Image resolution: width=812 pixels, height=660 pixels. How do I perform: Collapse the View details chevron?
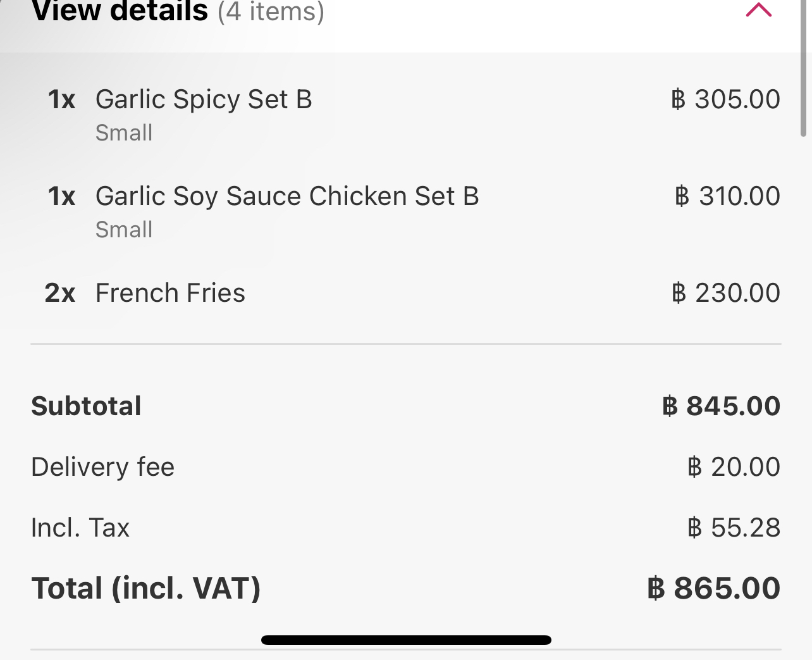pyautogui.click(x=759, y=9)
